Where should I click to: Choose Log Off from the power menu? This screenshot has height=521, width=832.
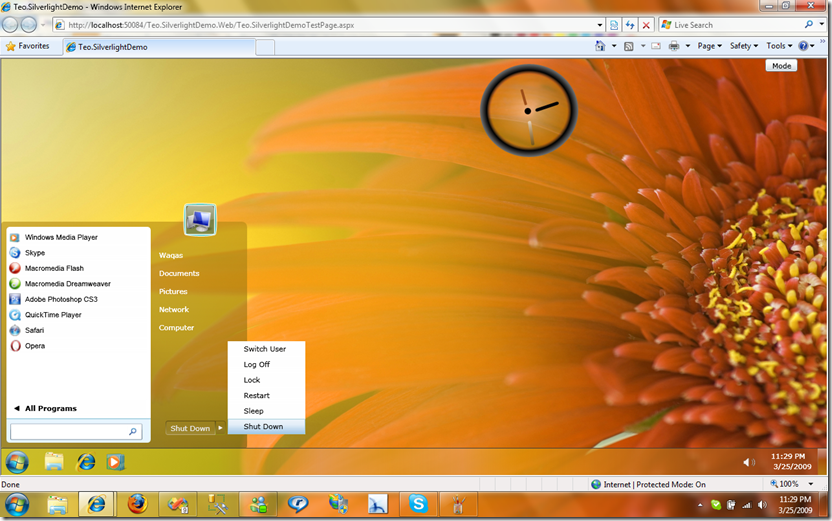click(x=257, y=364)
